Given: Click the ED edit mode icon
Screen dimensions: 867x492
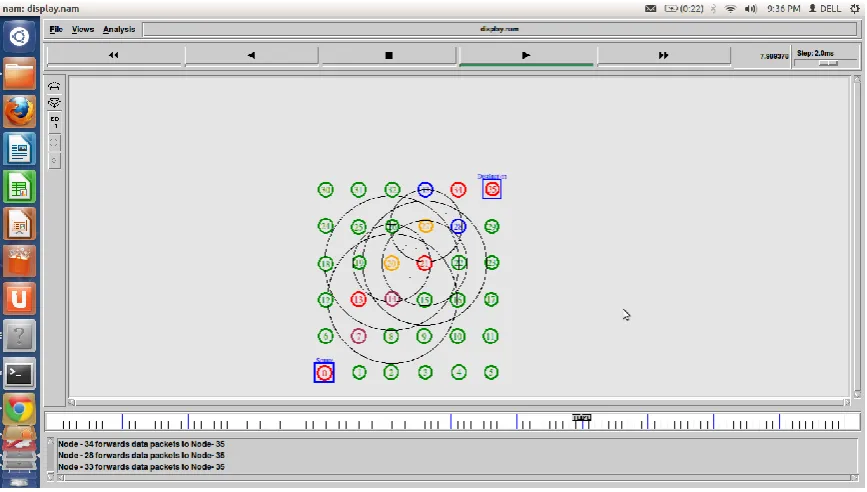Looking at the screenshot, I should pos(54,122).
